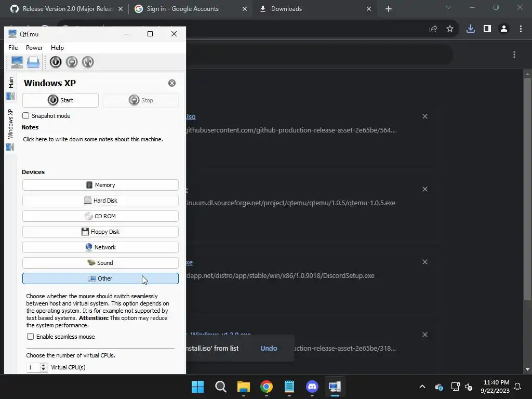
Task: Click the .iso file link in Downloads
Action: coord(191,117)
